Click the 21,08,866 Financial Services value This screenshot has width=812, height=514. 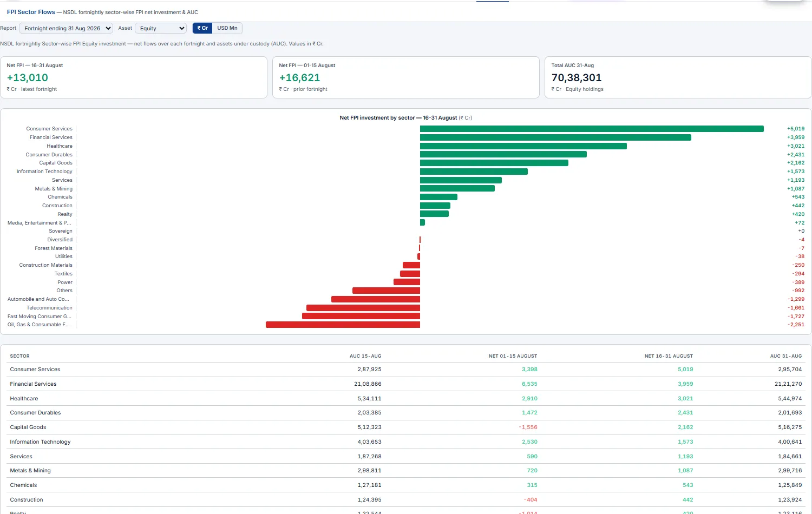[x=368, y=384]
